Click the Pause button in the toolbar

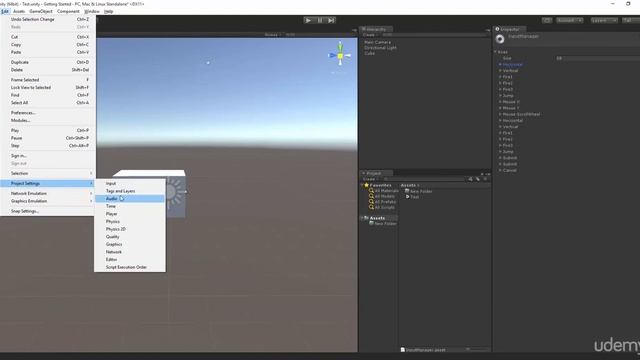320,20
